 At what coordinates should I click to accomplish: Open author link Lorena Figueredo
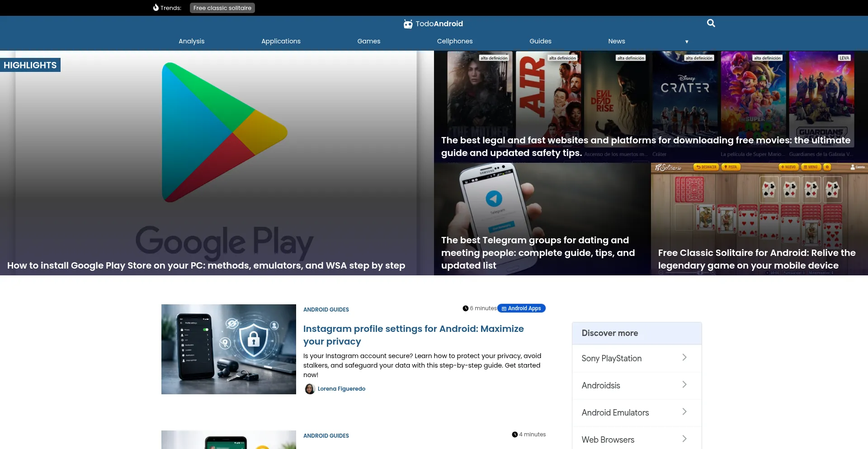pyautogui.click(x=341, y=389)
